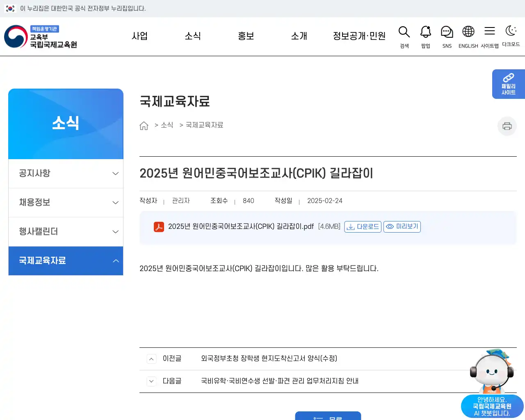Click the attachment filename 길라잡이.pdf
Screen dimensions: 525x420
point(241,226)
